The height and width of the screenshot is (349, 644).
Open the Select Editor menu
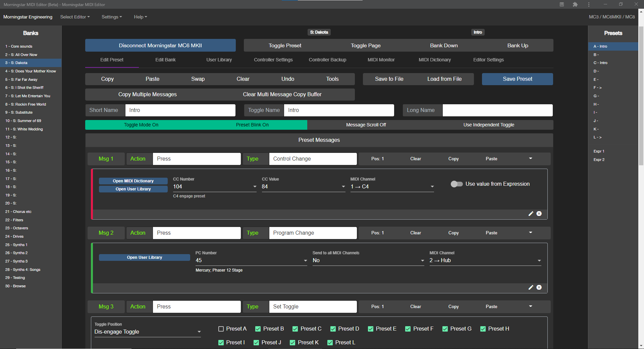(75, 17)
